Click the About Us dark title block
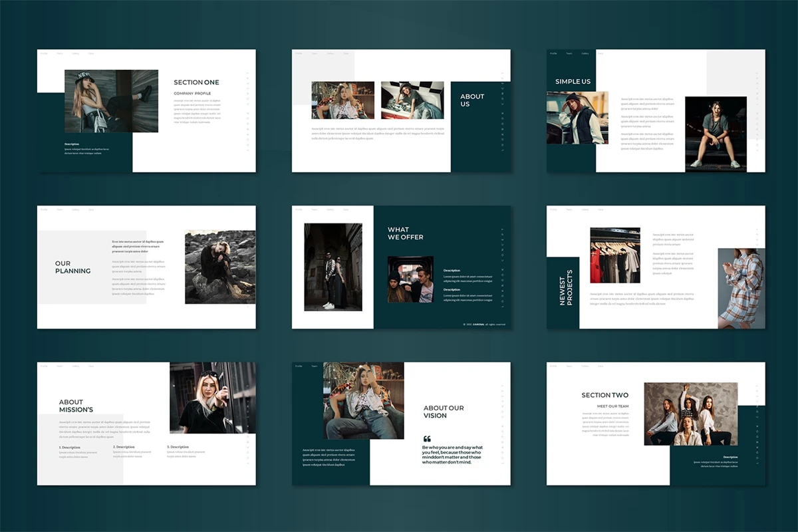798x532 pixels. (472, 100)
